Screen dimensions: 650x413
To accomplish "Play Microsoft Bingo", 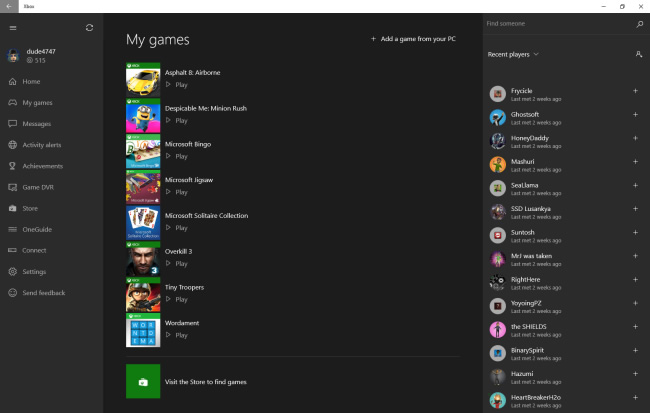I will [177, 156].
